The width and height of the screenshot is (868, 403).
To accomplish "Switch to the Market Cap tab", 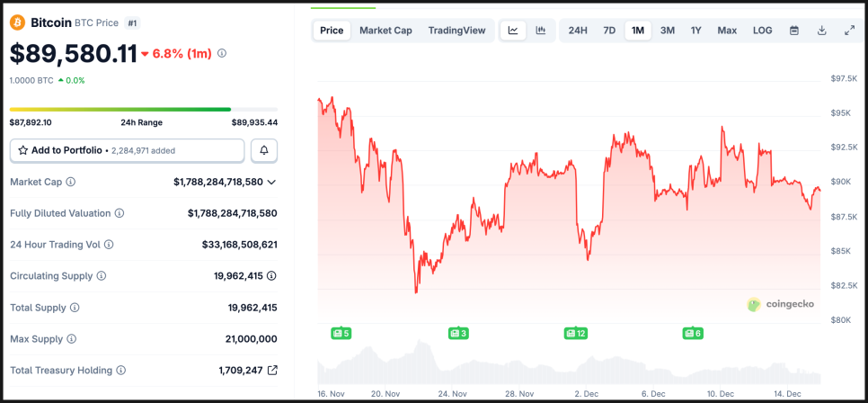I will coord(385,31).
